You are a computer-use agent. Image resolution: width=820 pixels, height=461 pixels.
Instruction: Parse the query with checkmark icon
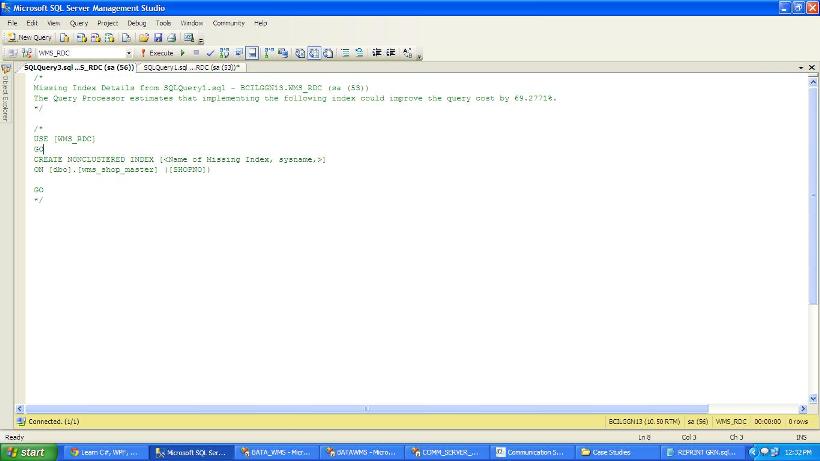(x=210, y=53)
